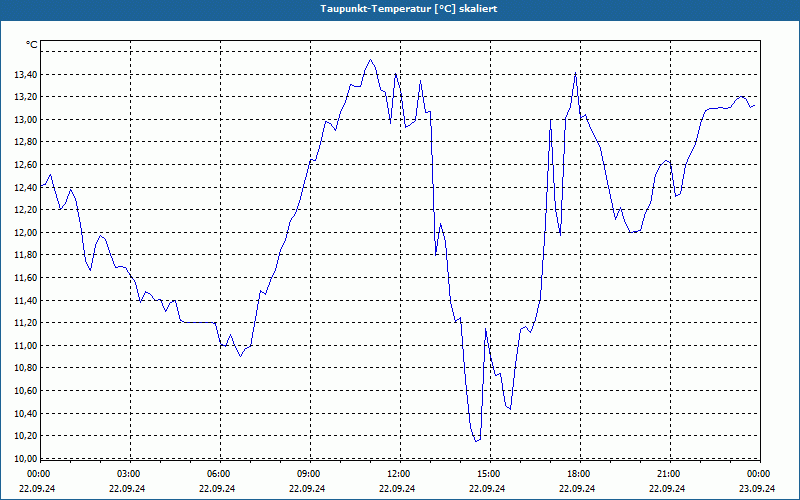Click the 12,20 y-axis label
This screenshot has width=800, height=500.
(26, 210)
